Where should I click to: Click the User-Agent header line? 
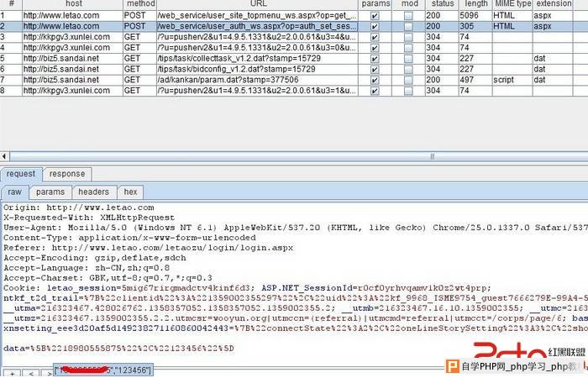[x=296, y=228]
